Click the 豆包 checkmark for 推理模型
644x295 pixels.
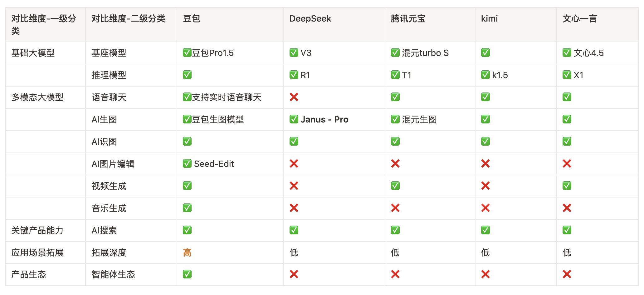point(187,75)
